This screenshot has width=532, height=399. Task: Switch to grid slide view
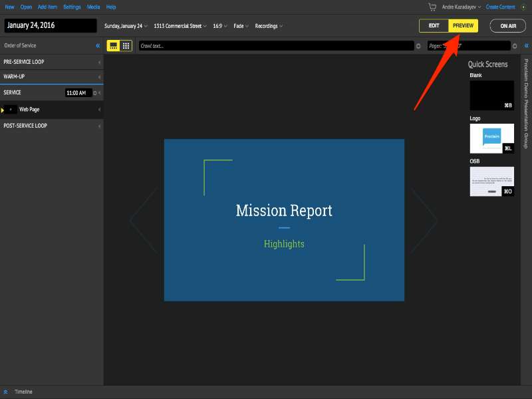126,46
